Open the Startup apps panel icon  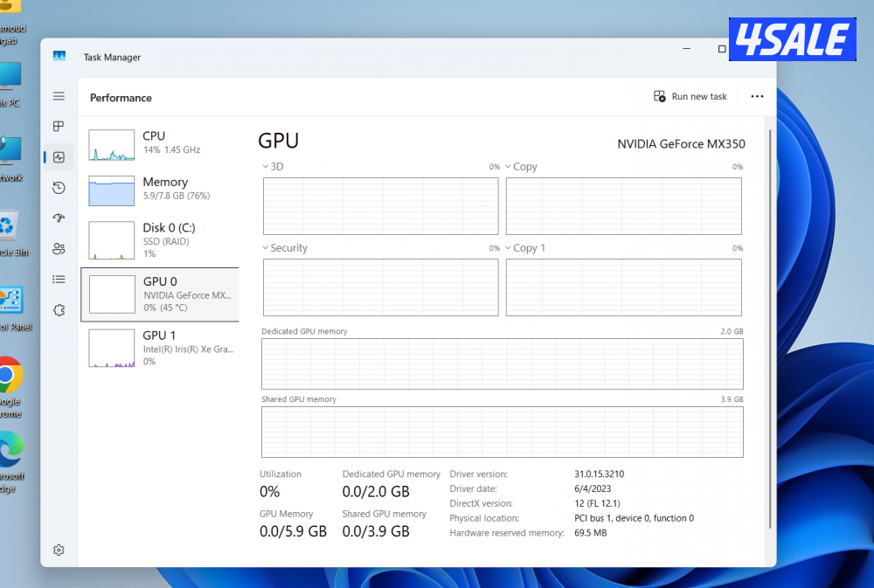pyautogui.click(x=59, y=218)
